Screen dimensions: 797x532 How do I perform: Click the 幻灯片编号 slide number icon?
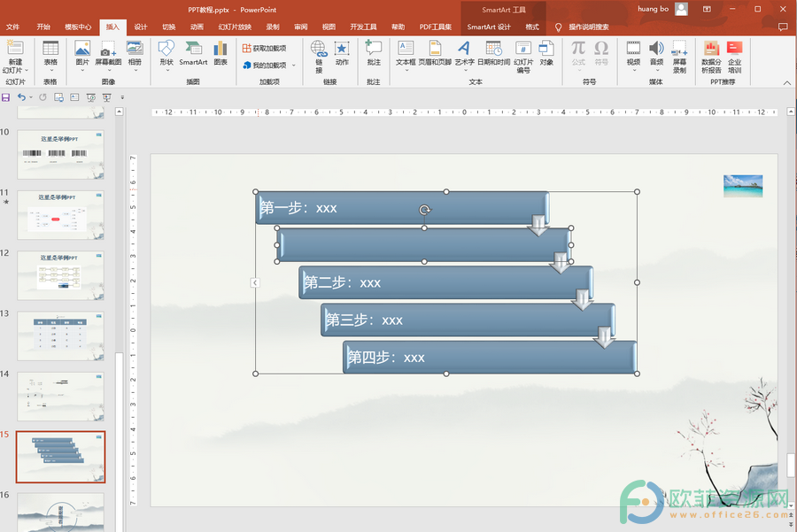pos(523,49)
